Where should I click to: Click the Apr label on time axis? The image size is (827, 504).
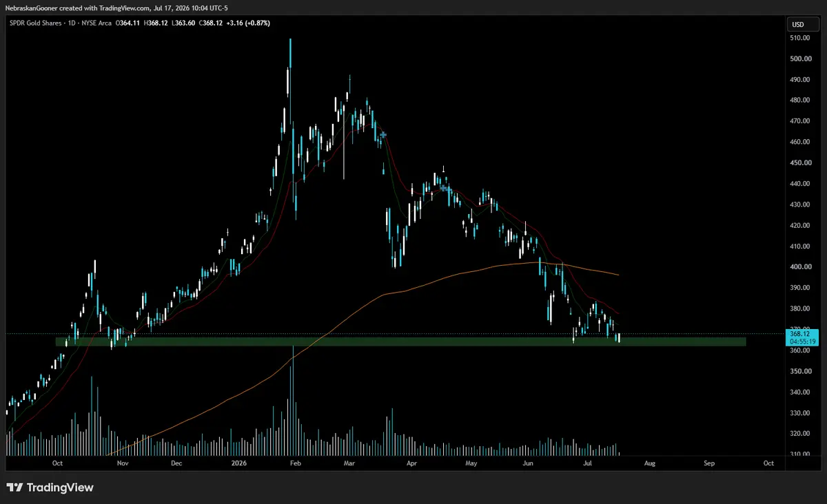(412, 463)
